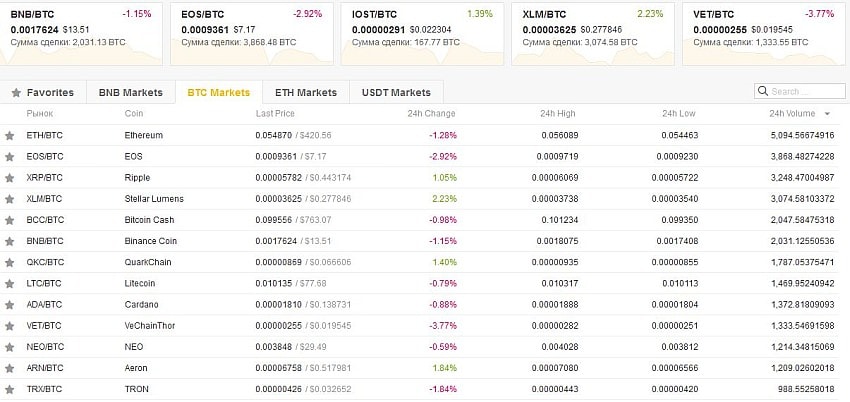Sort the table by Last Price

coord(275,114)
